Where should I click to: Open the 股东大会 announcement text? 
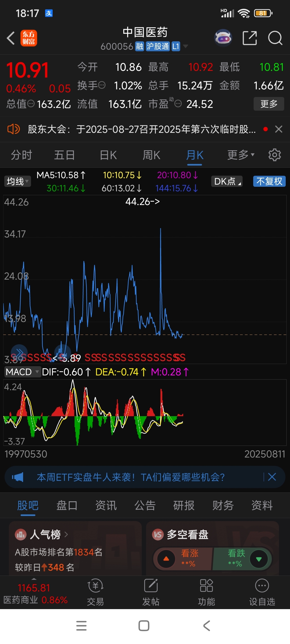142,129
